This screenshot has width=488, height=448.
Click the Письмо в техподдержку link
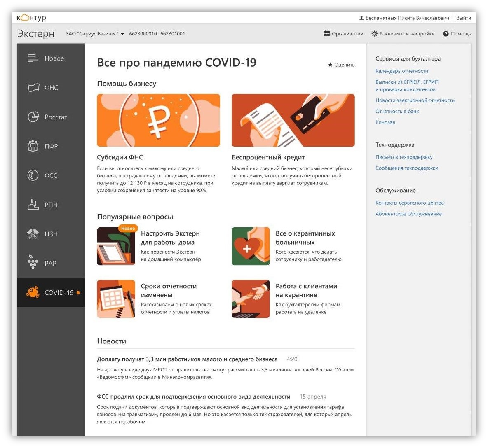coord(404,157)
